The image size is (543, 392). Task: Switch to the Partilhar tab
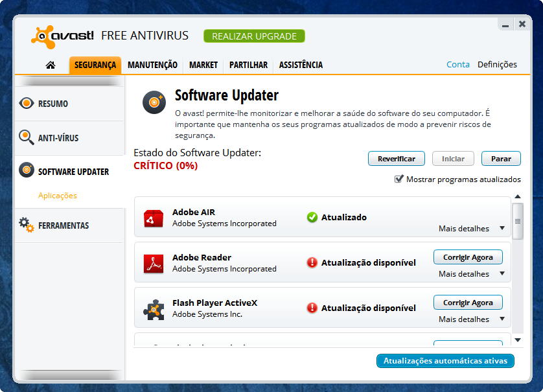248,65
